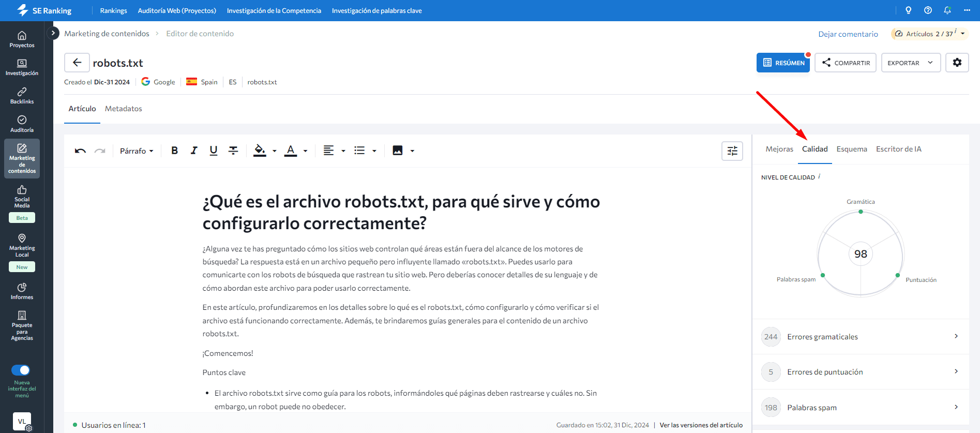Open Marketing Local sidebar section

pos(22,245)
